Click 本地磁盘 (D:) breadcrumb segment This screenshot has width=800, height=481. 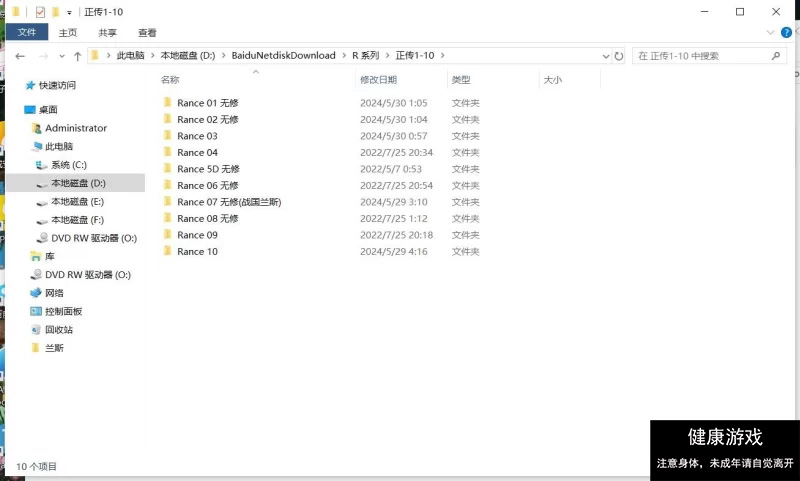pyautogui.click(x=188, y=56)
